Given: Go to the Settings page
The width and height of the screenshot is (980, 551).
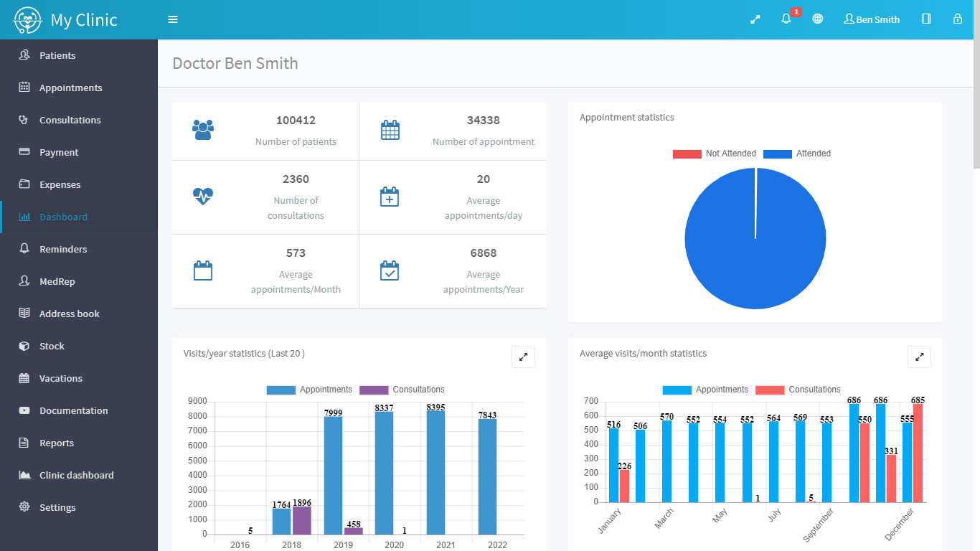Looking at the screenshot, I should 57,507.
